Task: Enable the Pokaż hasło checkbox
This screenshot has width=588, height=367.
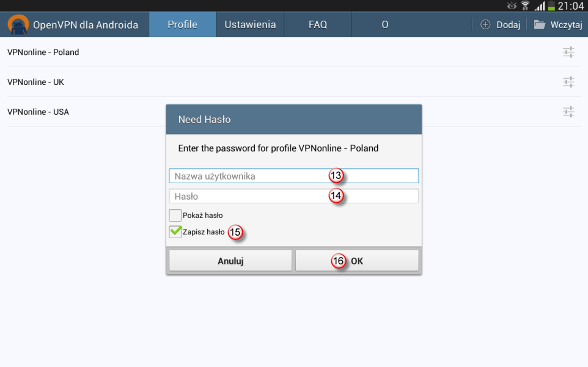Action: 175,216
